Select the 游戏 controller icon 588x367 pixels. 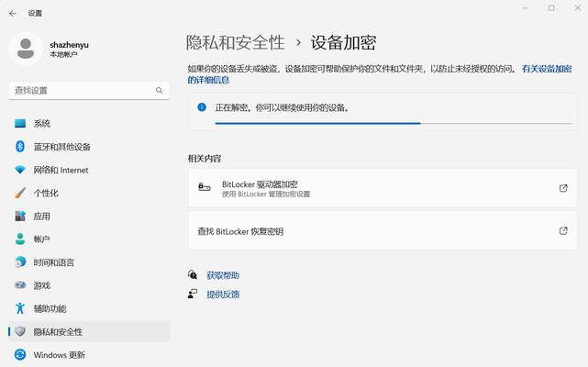[x=20, y=285]
